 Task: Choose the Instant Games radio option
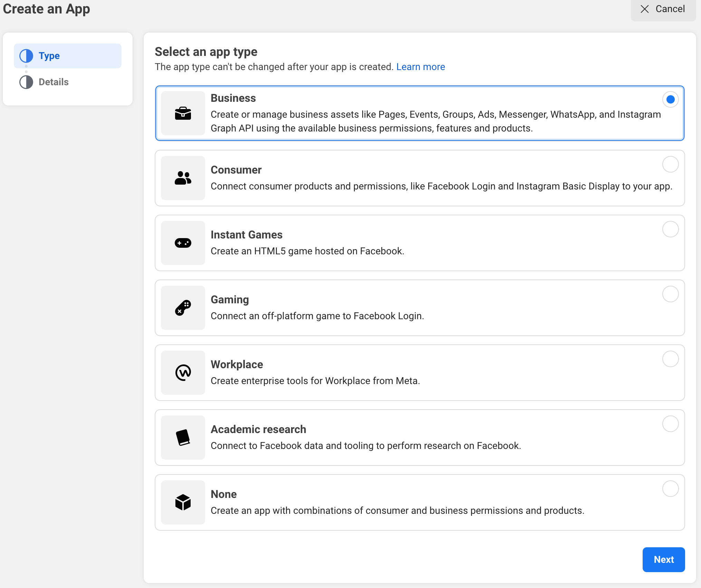click(x=670, y=229)
